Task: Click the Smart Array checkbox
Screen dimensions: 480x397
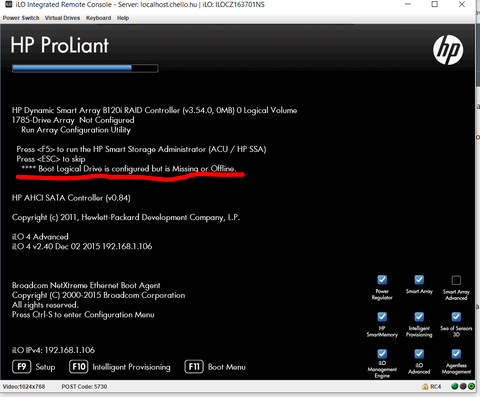Action: pyautogui.click(x=419, y=280)
